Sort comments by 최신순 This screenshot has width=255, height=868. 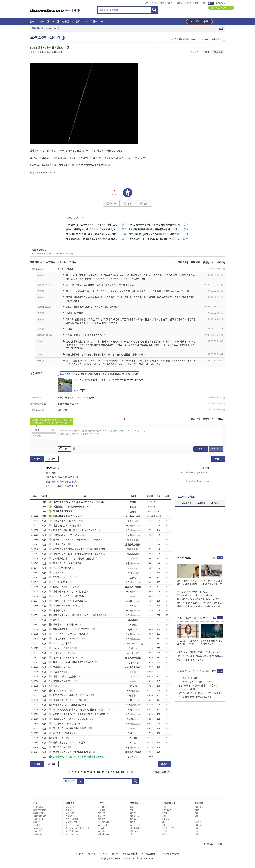tap(61, 263)
